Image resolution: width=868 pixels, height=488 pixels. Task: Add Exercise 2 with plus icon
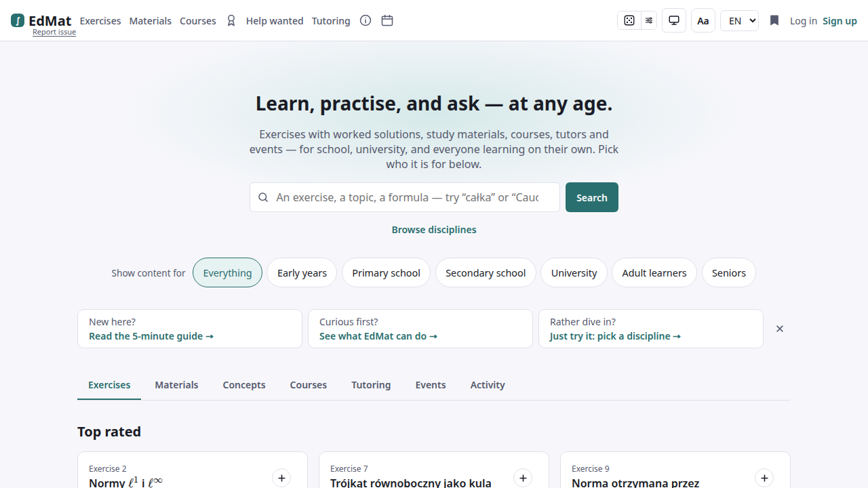point(281,478)
